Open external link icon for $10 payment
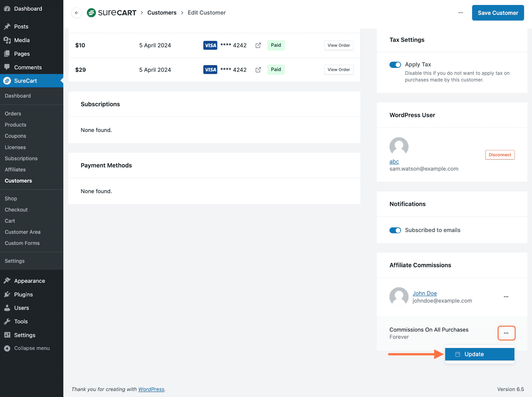The image size is (532, 397). point(258,45)
